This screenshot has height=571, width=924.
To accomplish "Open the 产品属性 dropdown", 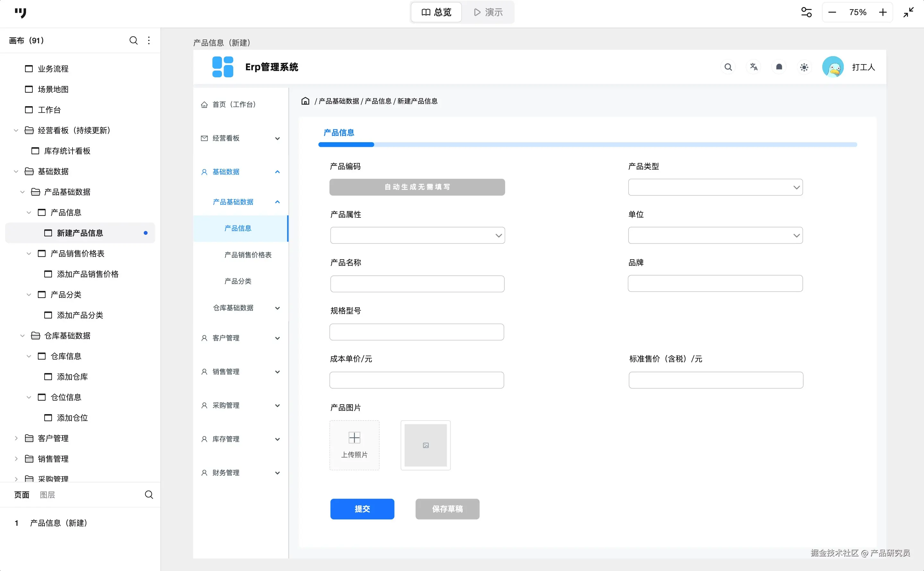I will click(x=417, y=235).
